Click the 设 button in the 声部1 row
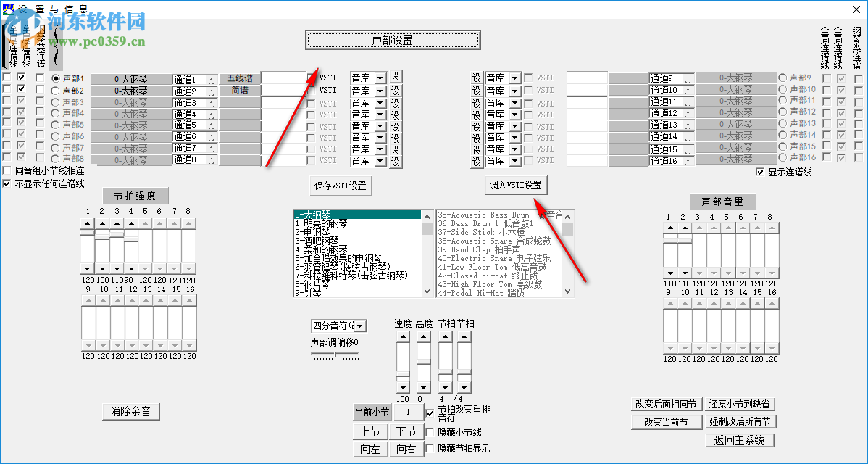 396,76
